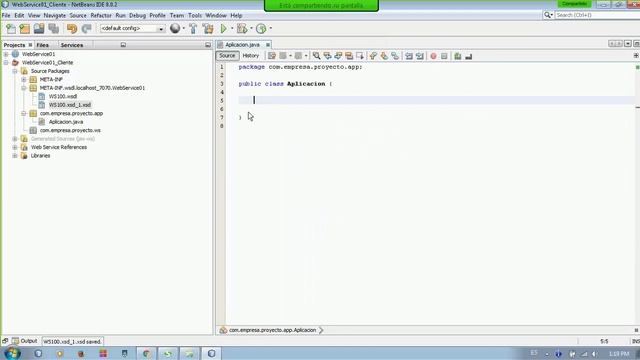Open the Source menu
The height and width of the screenshot is (360, 640).
78,16
